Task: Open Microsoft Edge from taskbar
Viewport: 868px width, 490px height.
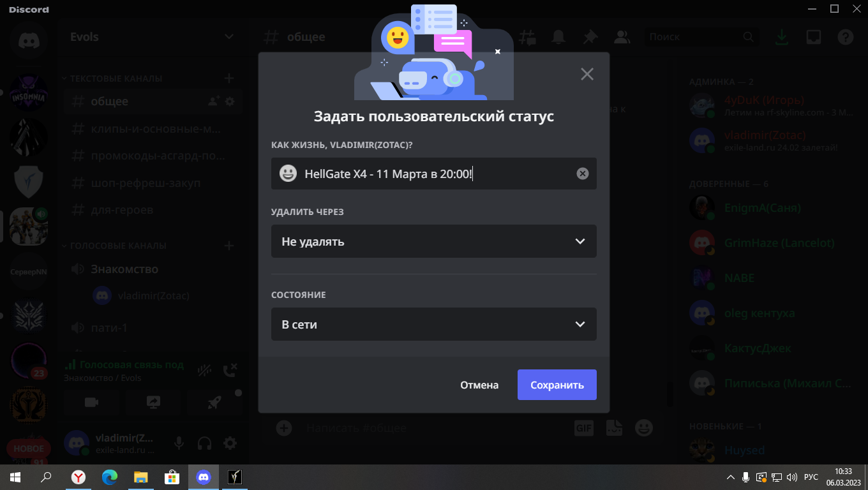Action: point(110,477)
